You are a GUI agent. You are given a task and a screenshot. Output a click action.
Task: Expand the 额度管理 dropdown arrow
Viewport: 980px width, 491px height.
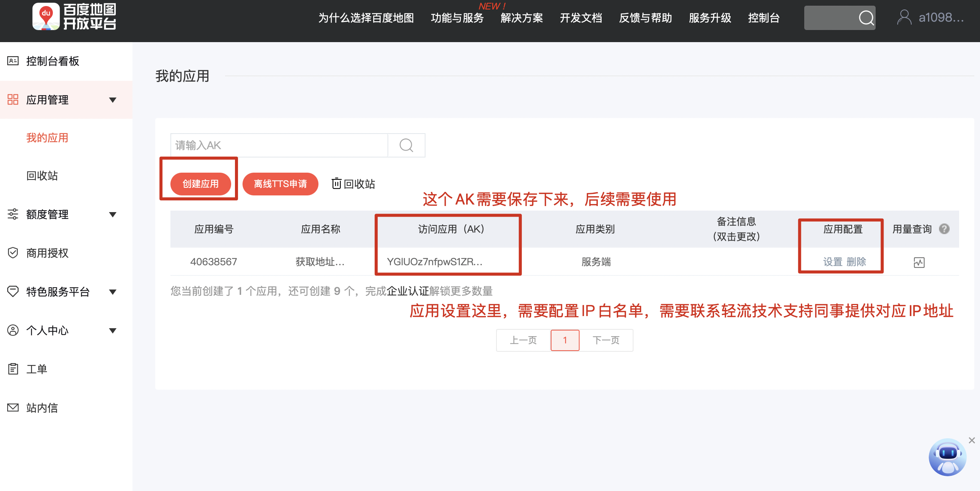(113, 214)
